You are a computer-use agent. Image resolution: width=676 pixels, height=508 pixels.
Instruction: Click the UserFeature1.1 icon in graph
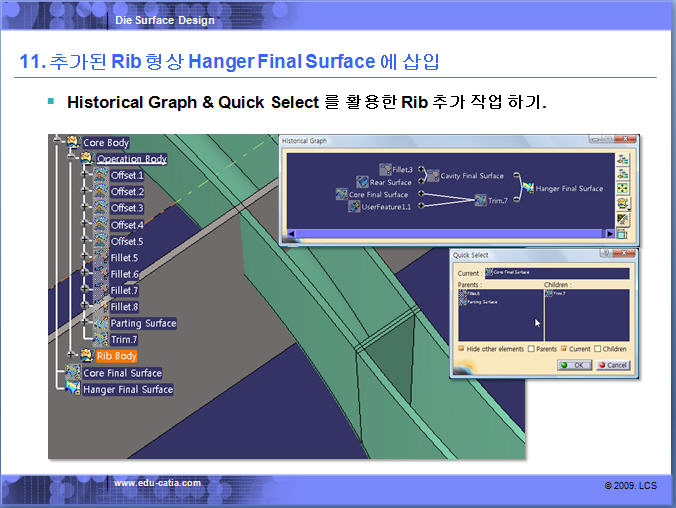click(353, 206)
